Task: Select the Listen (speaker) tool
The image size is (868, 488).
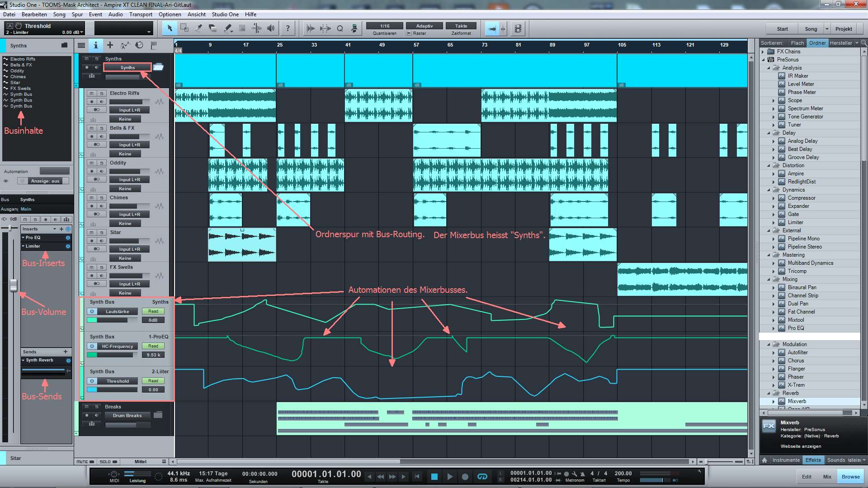Action: pyautogui.click(x=271, y=28)
